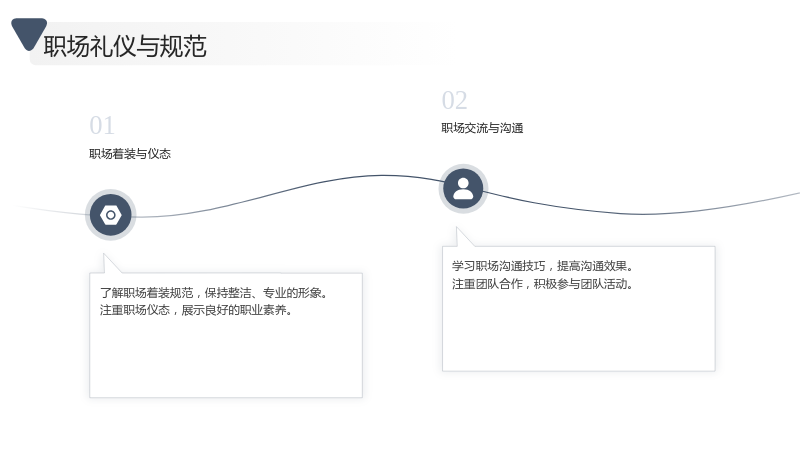Select the slide title 职场礼仪与规范
Viewport: 800px width, 450px height.
pyautogui.click(x=125, y=46)
